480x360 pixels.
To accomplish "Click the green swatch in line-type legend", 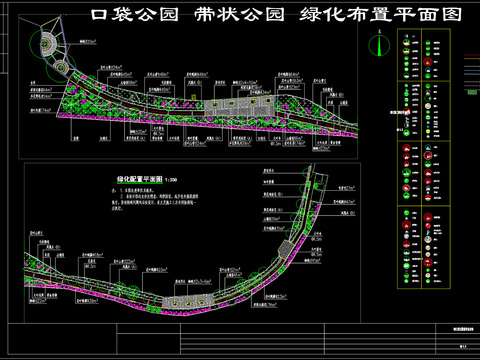I will point(472,92).
